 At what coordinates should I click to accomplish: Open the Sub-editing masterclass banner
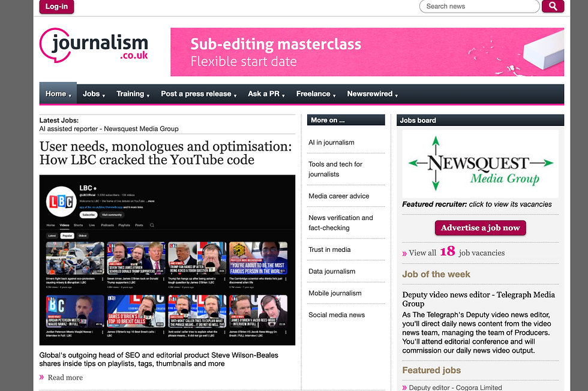pyautogui.click(x=367, y=52)
